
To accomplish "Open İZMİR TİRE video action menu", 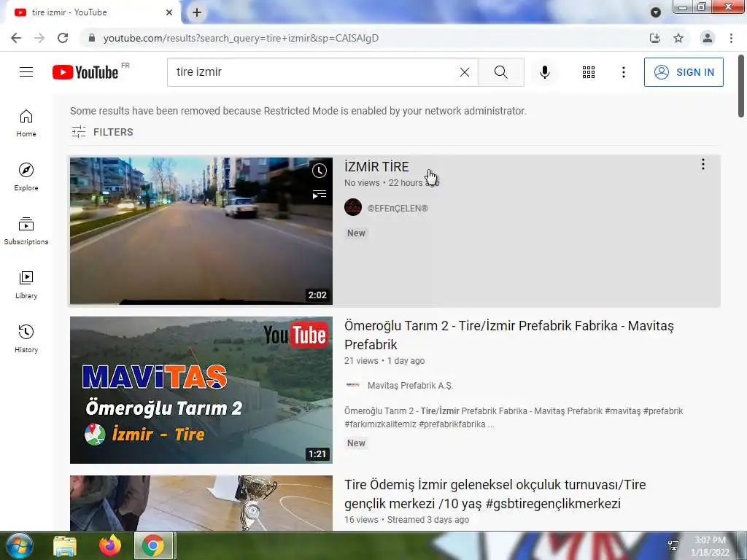I will click(x=703, y=164).
